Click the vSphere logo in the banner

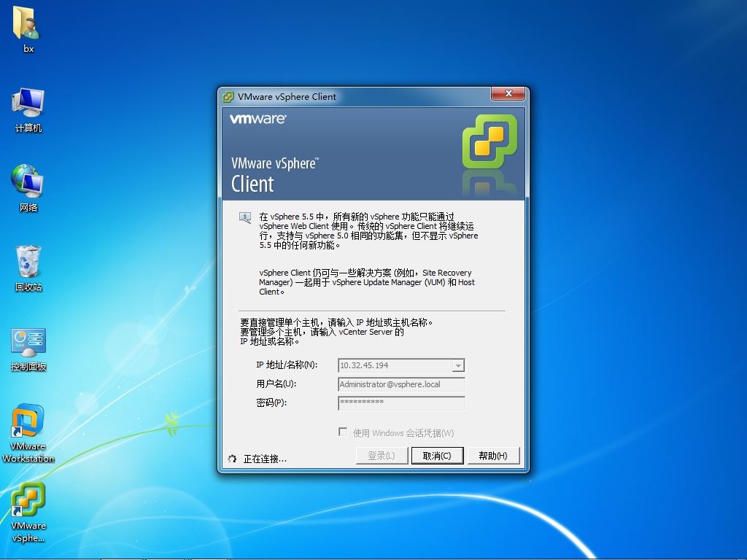coord(489,141)
